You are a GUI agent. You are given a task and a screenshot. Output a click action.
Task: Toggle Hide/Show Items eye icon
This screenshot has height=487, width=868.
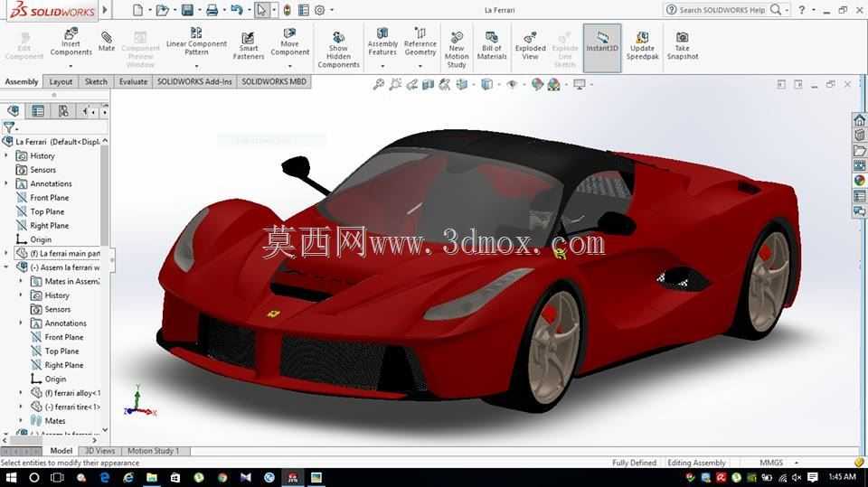512,84
